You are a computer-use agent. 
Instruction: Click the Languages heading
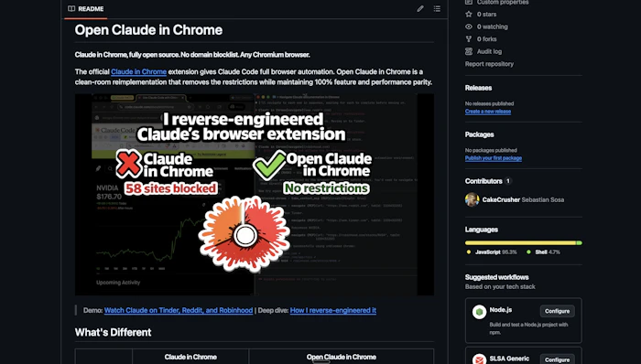(481, 230)
